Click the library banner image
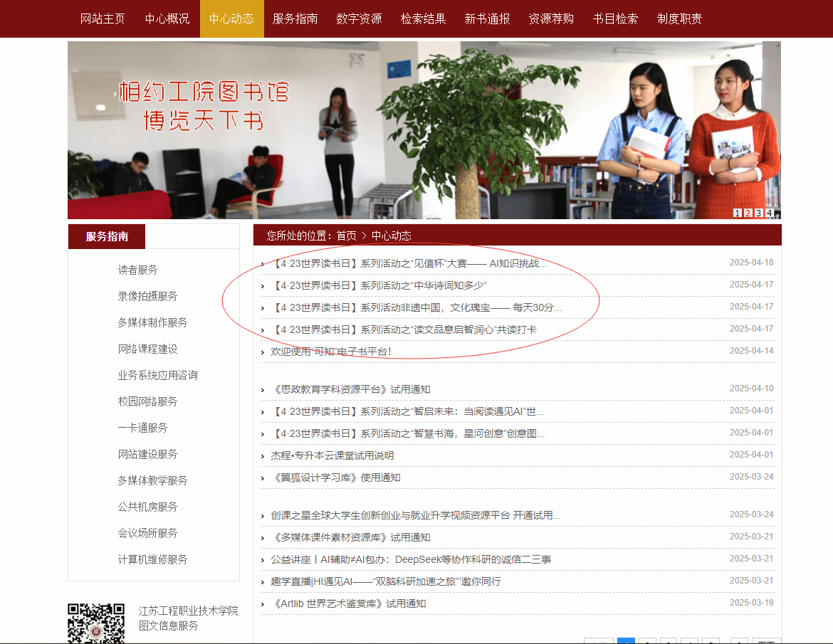833x644 pixels. coord(424,130)
